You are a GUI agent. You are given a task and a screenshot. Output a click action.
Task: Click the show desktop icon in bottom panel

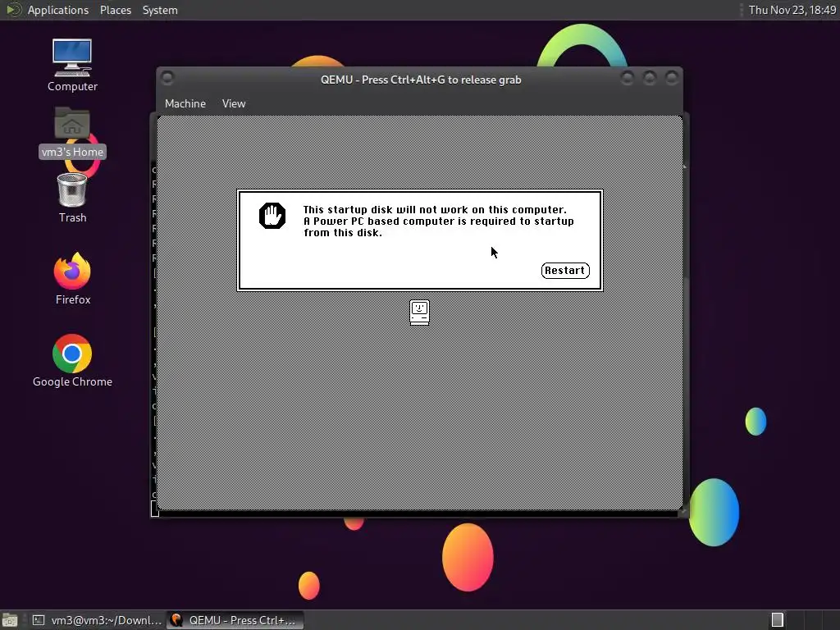pyautogui.click(x=9, y=620)
